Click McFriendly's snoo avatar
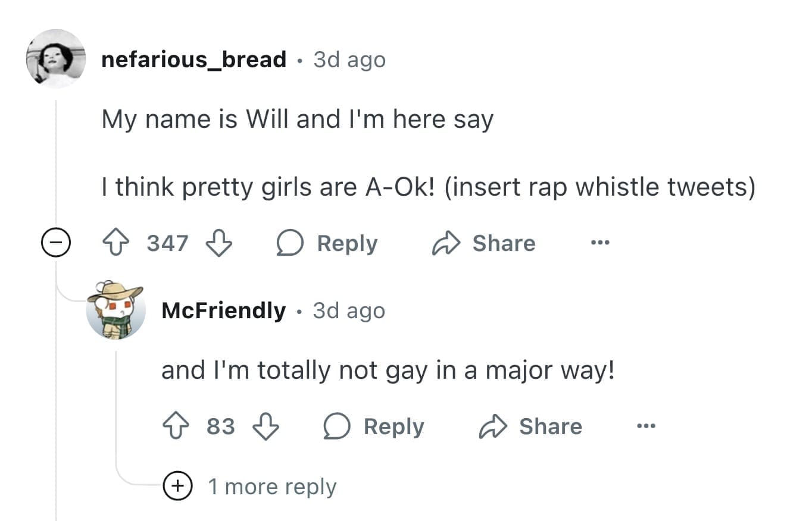The height and width of the screenshot is (521, 812). point(115,309)
